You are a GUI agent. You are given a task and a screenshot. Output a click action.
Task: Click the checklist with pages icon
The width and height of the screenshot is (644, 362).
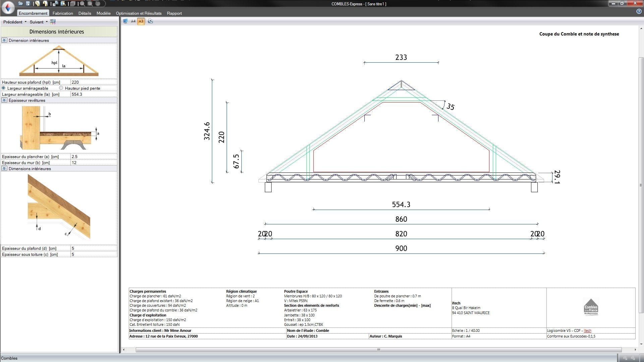(55, 3)
